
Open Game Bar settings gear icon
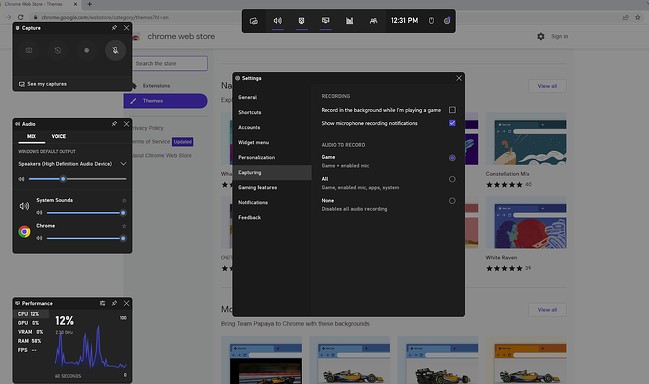pos(447,21)
